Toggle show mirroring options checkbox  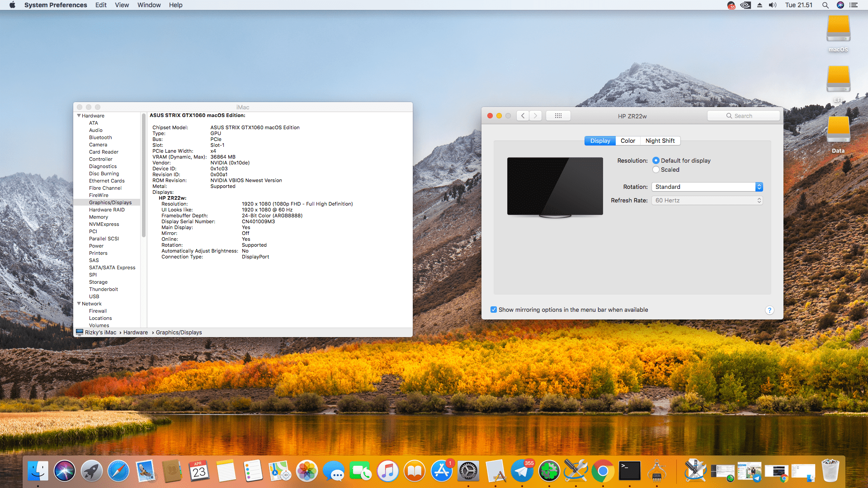494,310
